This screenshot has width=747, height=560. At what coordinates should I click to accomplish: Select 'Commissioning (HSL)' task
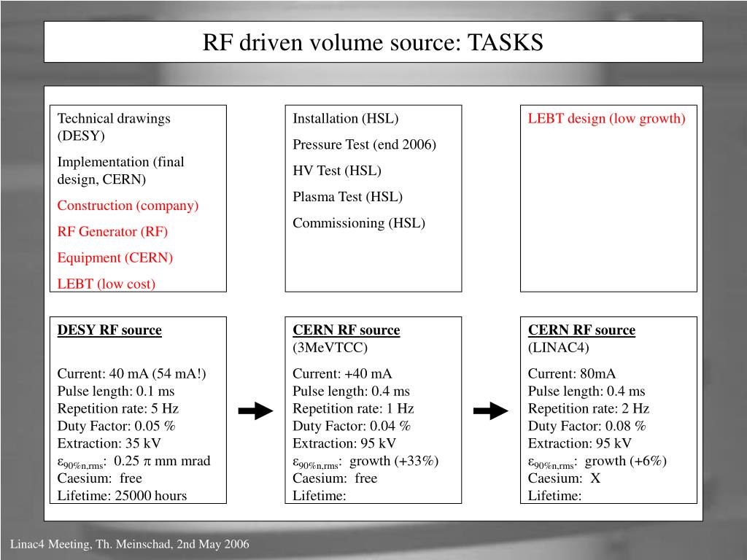tap(359, 223)
